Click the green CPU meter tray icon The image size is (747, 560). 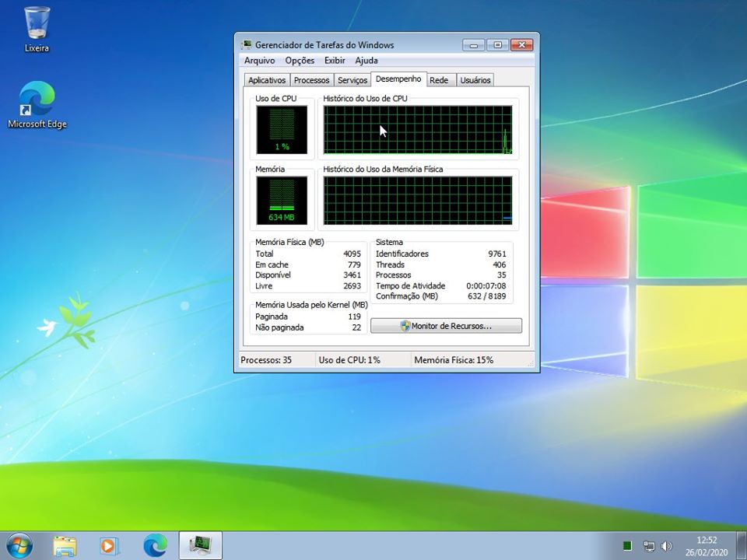(x=627, y=546)
